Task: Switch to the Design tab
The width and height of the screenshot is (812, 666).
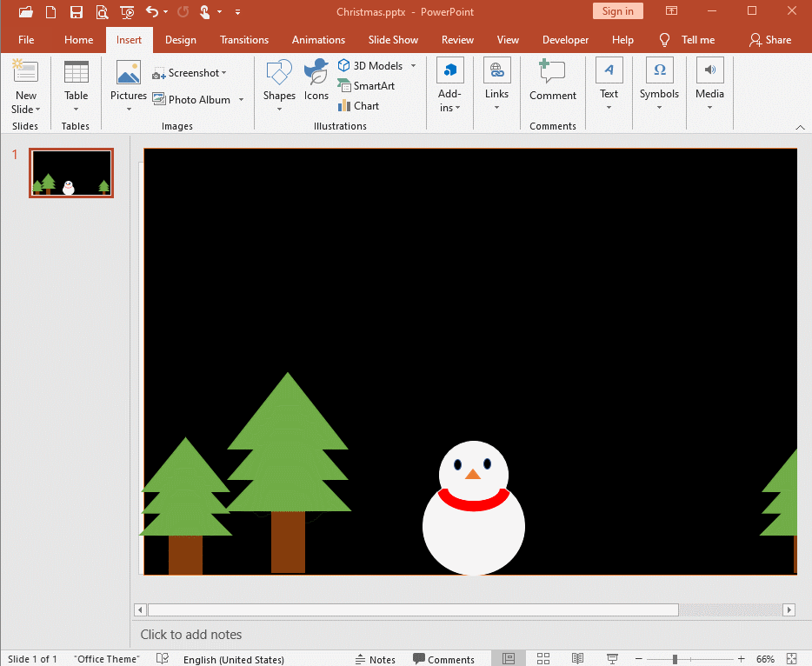Action: pyautogui.click(x=181, y=40)
